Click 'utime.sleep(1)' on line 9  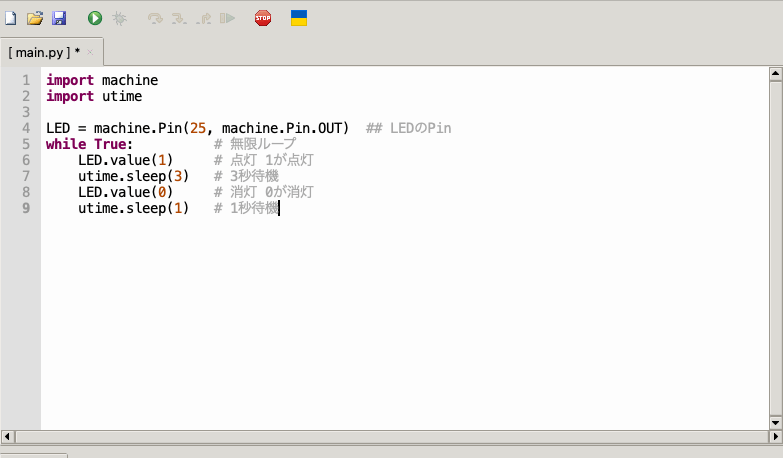click(x=133, y=208)
